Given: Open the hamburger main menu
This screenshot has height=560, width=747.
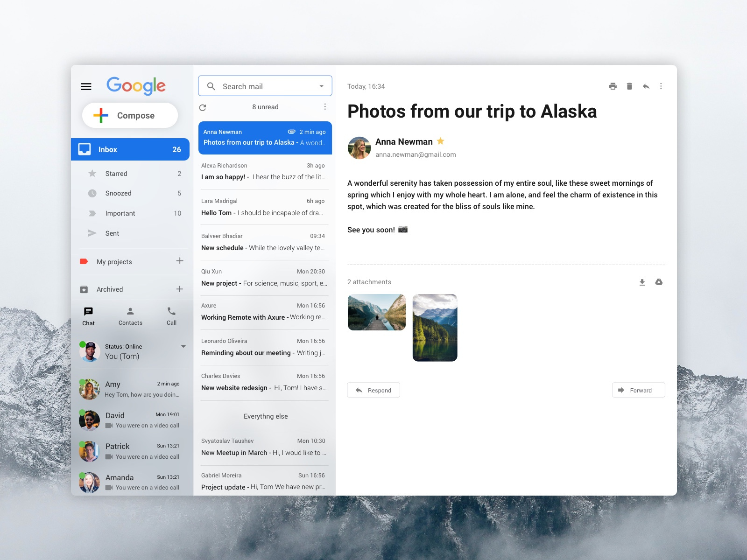Looking at the screenshot, I should tap(86, 86).
